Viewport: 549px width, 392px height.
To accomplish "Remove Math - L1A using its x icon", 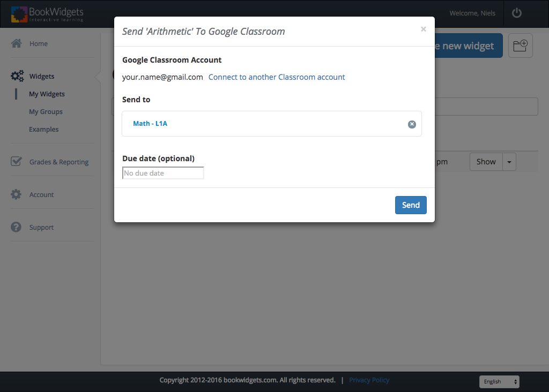I will tap(412, 124).
